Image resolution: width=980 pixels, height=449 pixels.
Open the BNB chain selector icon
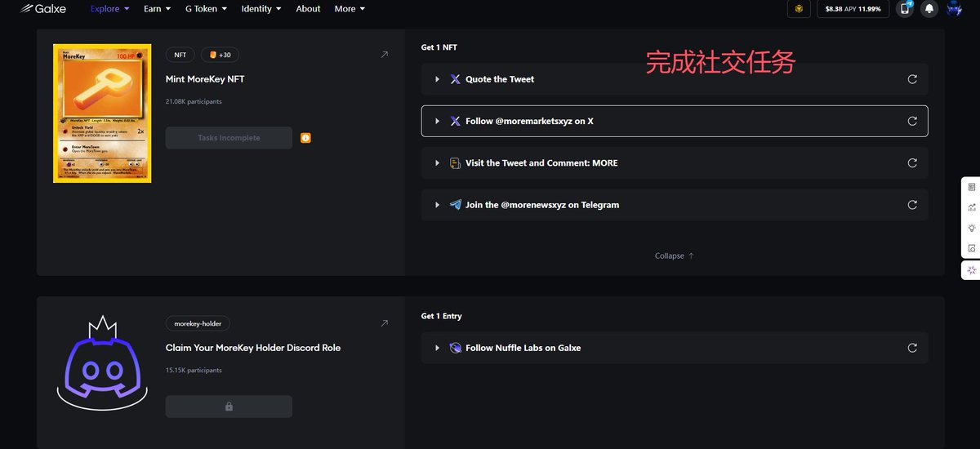coord(800,9)
